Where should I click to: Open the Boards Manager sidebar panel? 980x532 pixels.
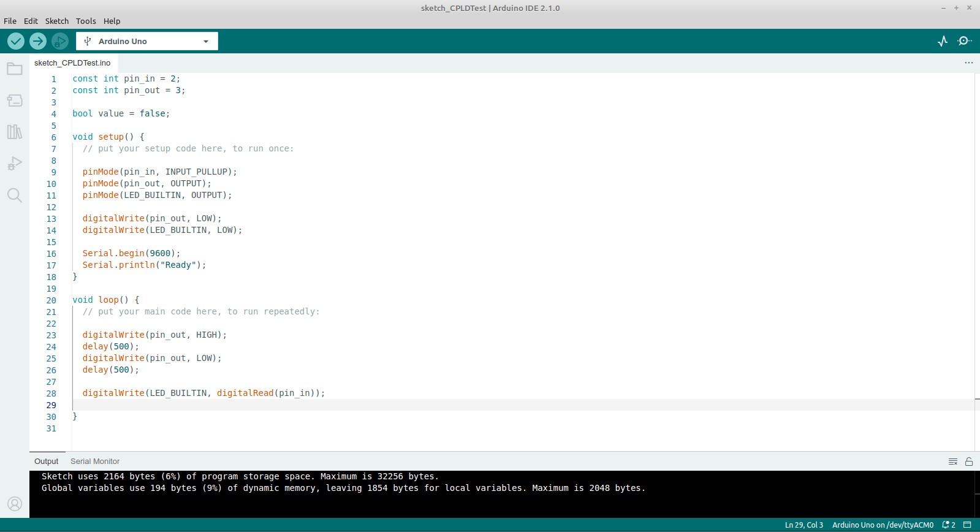coord(15,101)
